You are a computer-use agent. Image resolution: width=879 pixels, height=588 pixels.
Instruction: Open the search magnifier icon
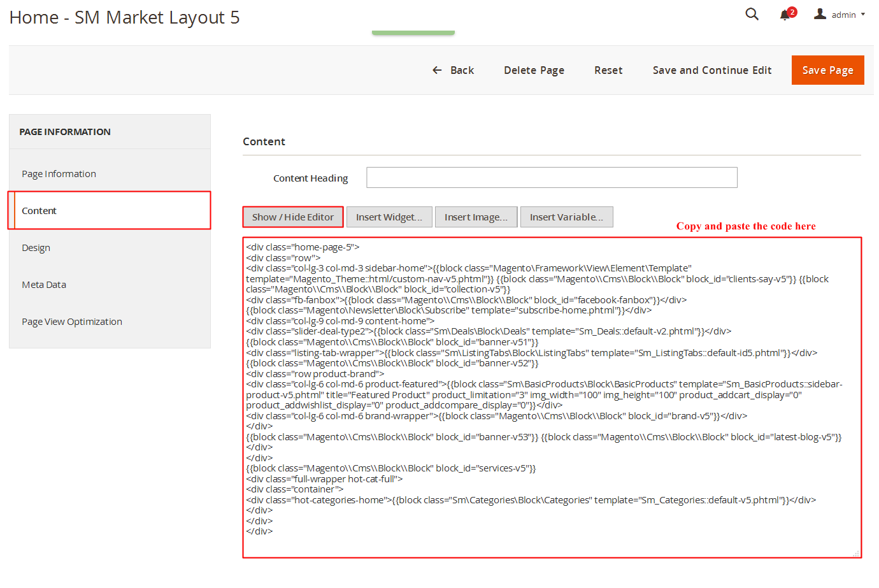point(752,14)
